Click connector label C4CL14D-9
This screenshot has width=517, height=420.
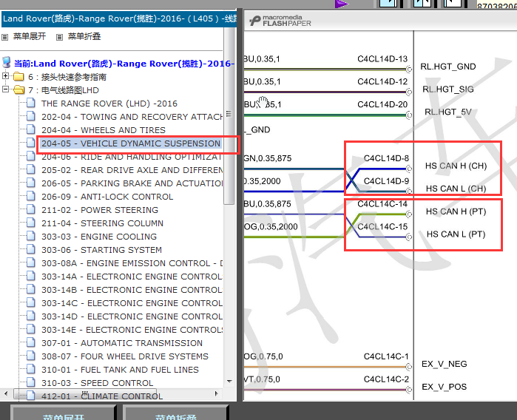(386, 181)
